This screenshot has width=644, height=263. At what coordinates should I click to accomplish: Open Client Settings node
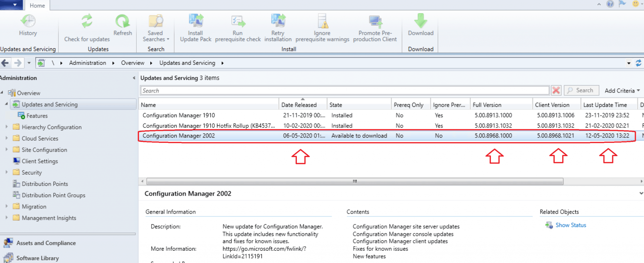(x=40, y=161)
